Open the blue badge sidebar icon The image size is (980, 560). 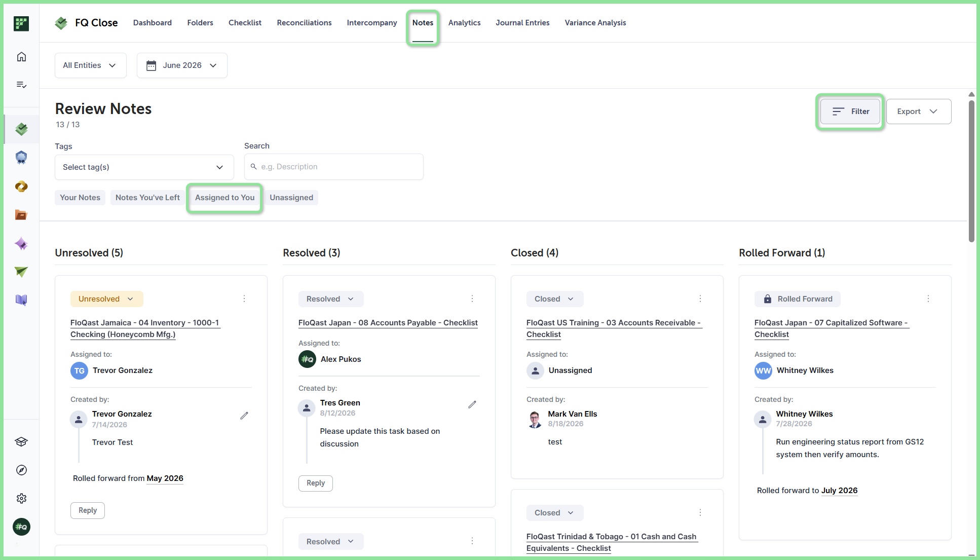pyautogui.click(x=21, y=158)
